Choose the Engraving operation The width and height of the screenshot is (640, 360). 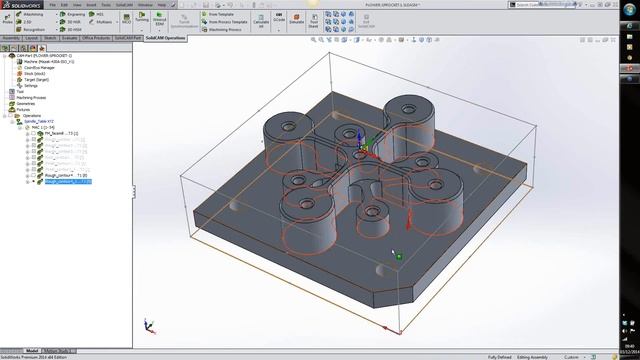pyautogui.click(x=72, y=14)
